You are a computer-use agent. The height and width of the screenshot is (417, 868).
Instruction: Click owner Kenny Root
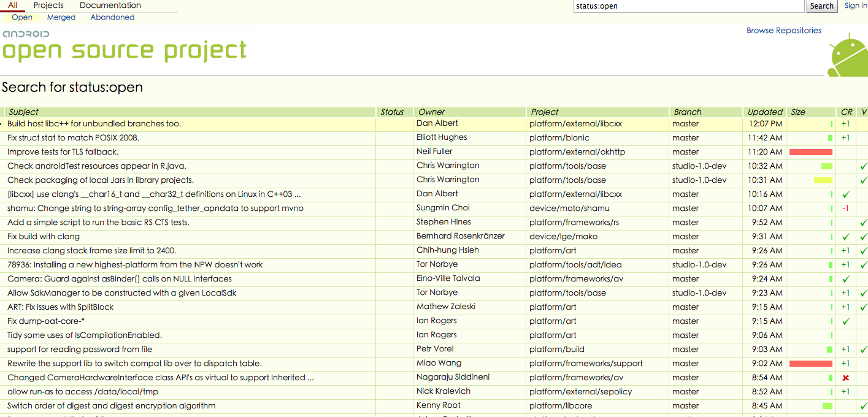(439, 405)
